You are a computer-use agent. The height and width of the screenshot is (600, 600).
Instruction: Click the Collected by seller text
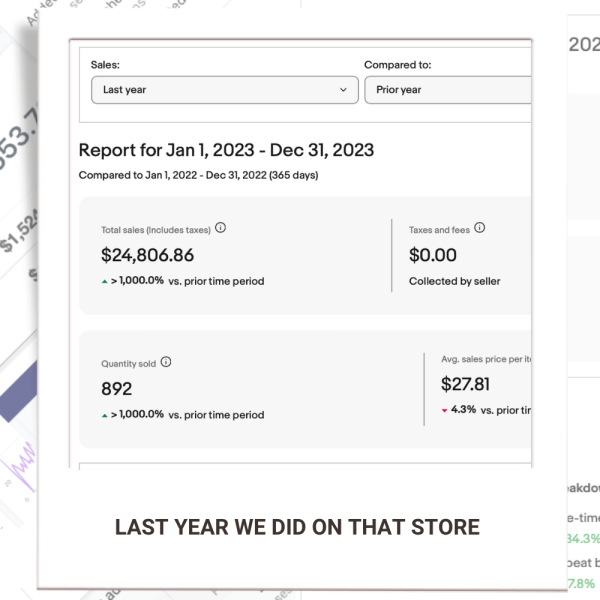455,281
